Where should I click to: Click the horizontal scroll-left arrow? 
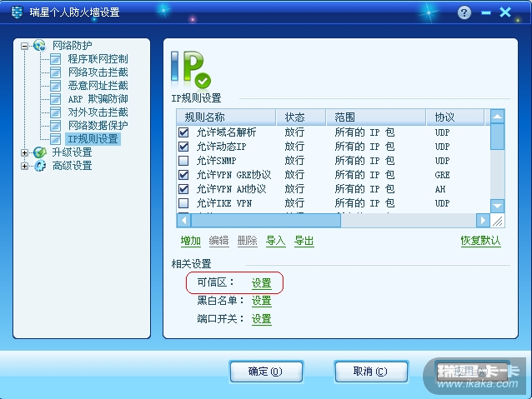point(184,221)
